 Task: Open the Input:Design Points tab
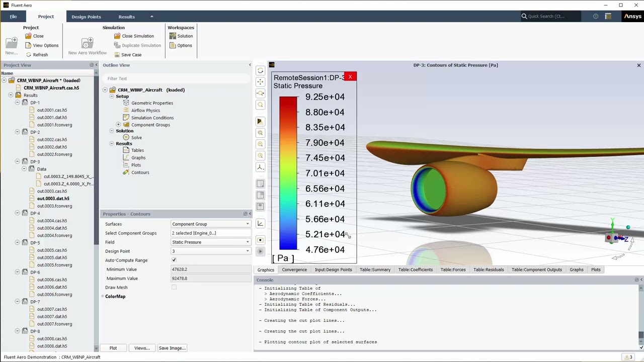tap(333, 269)
